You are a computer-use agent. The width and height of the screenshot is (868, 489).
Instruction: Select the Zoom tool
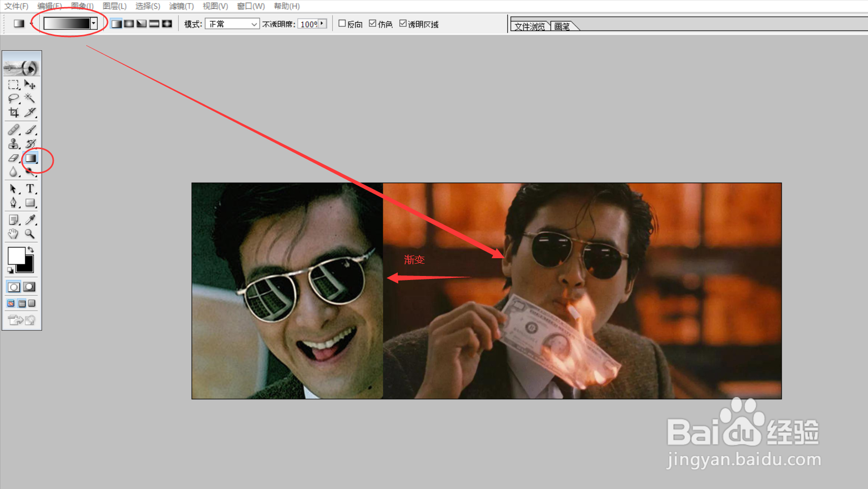pyautogui.click(x=30, y=234)
